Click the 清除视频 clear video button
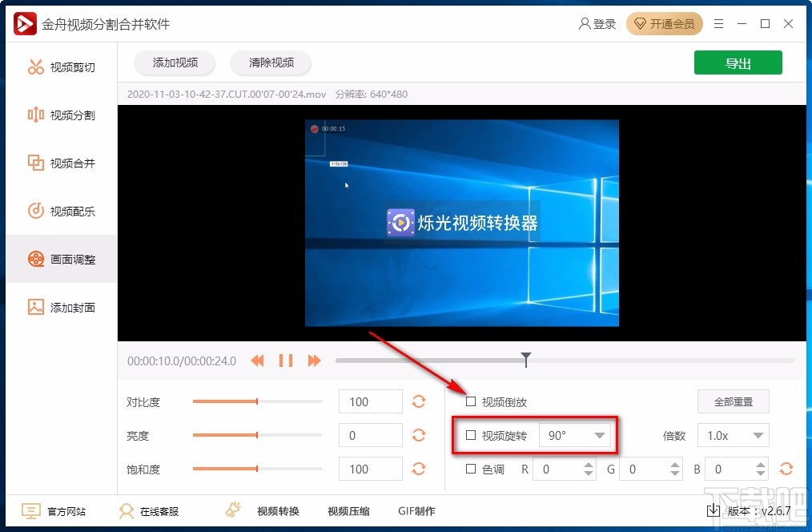The image size is (812, 532). (271, 62)
